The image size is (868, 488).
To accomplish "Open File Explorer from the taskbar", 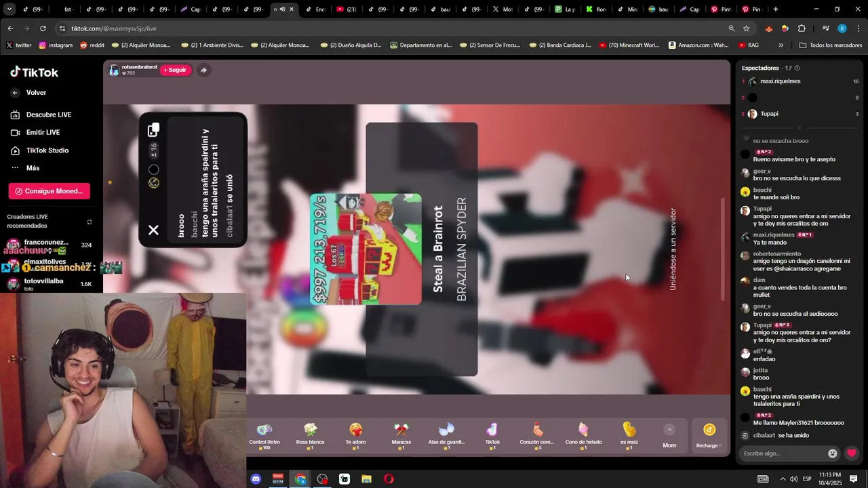I will coord(366,479).
